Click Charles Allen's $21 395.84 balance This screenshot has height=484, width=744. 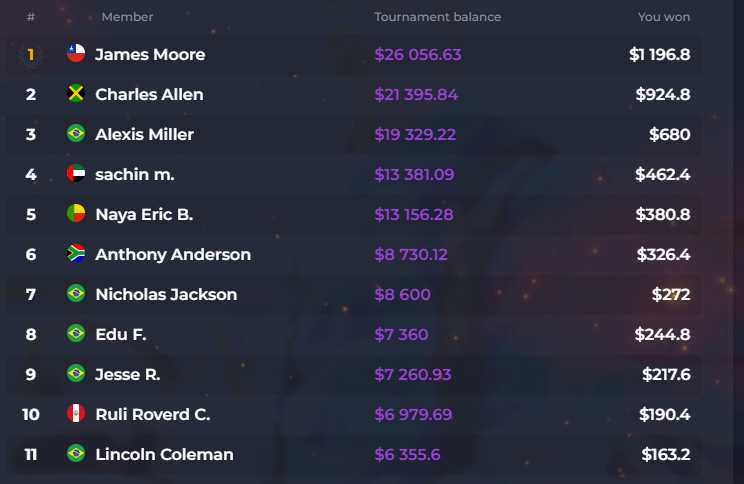pyautogui.click(x=416, y=94)
